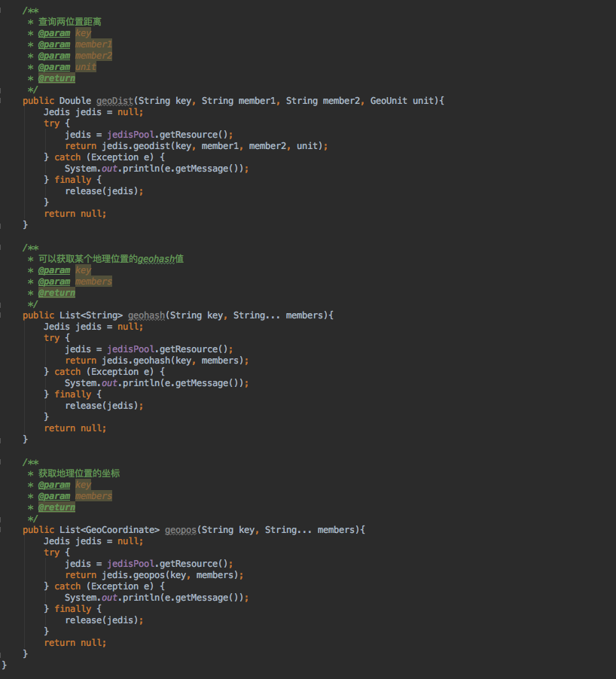Select the member1 Javadoc parameter name

coord(93,44)
